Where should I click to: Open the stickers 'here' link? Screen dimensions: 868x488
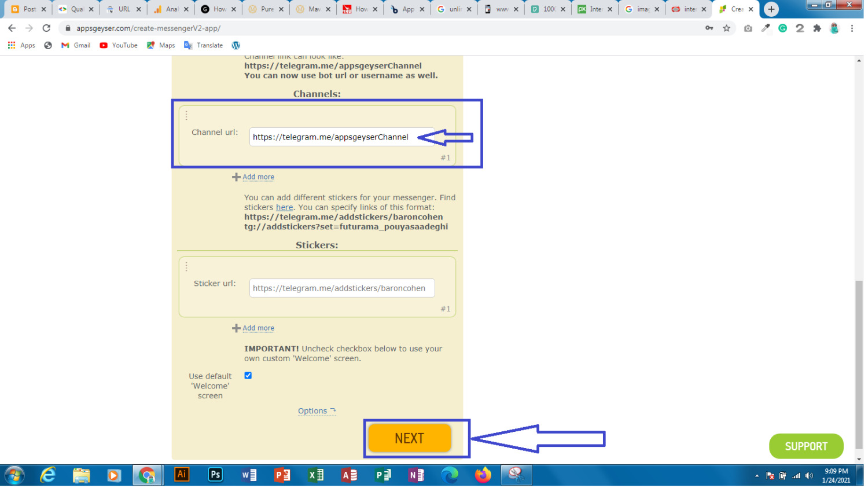click(x=284, y=207)
